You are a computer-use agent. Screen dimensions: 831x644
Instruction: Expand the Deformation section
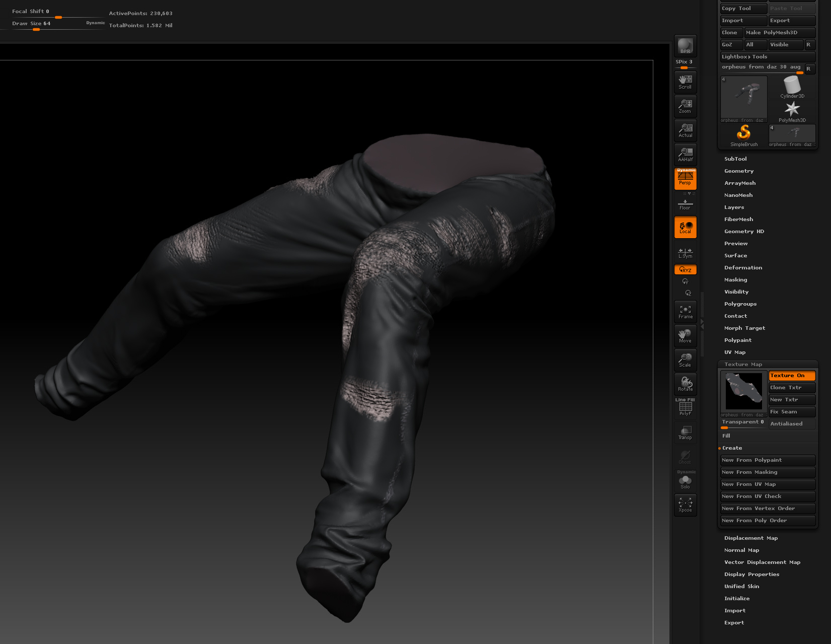tap(743, 268)
